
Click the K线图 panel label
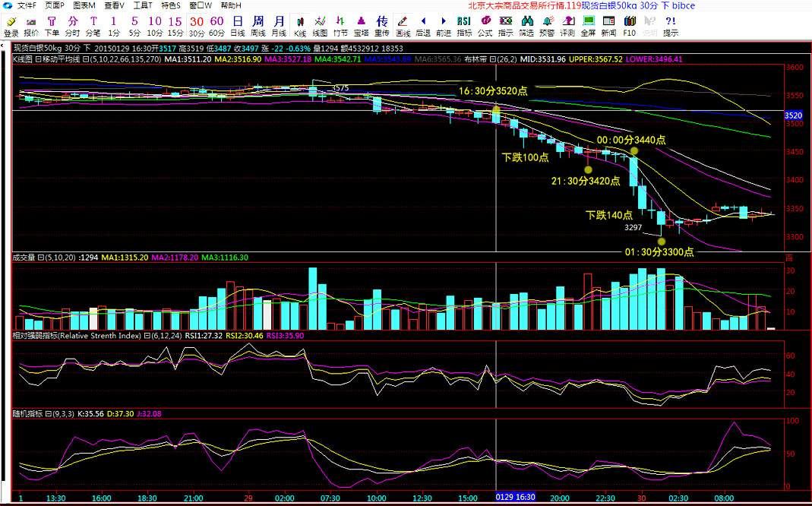click(23, 59)
